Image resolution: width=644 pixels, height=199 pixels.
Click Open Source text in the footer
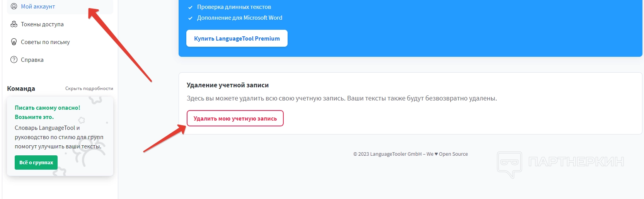click(453, 154)
